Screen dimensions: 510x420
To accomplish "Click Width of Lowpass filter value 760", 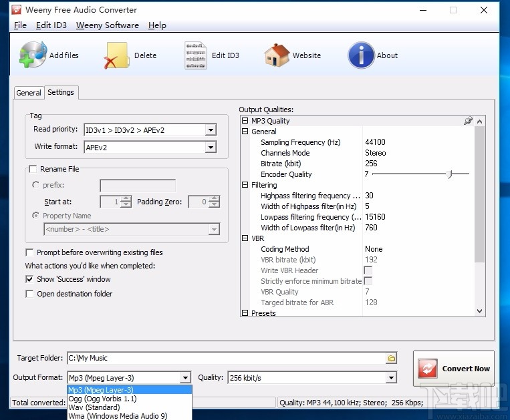I will click(x=371, y=228).
